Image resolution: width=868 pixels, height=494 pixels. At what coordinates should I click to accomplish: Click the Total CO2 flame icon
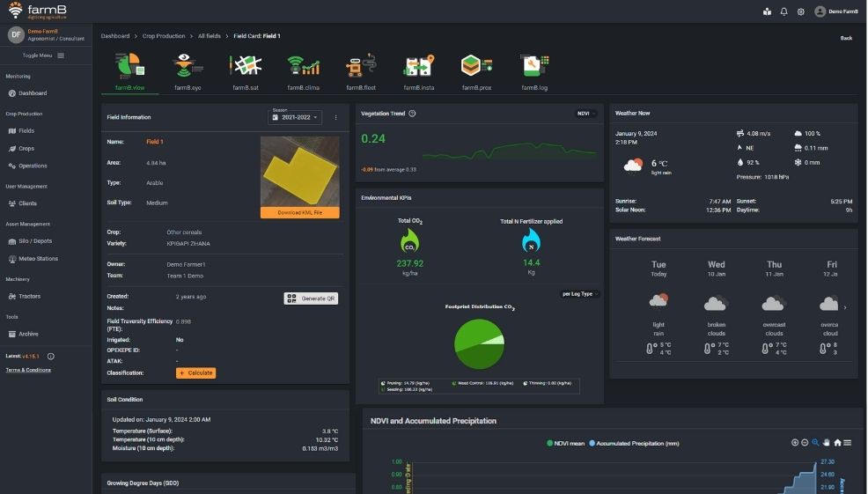point(409,241)
